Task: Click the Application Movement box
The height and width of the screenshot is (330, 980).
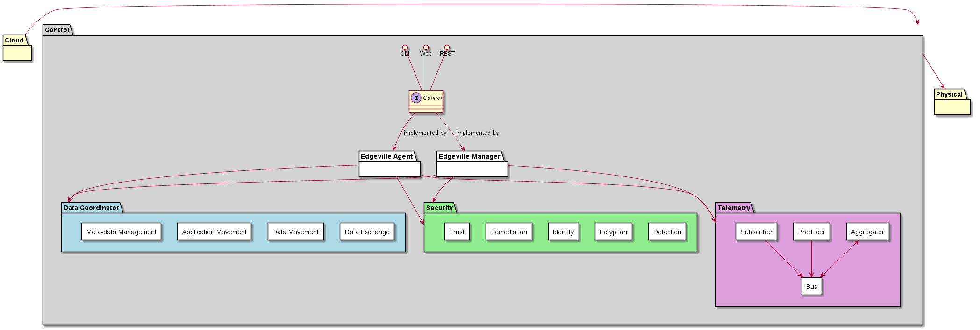Action: point(215,232)
